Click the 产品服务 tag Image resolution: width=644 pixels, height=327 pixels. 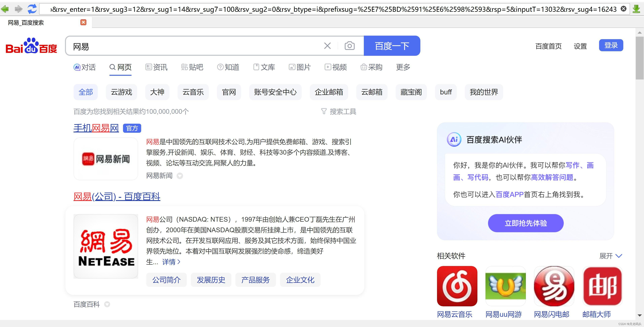pyautogui.click(x=255, y=280)
